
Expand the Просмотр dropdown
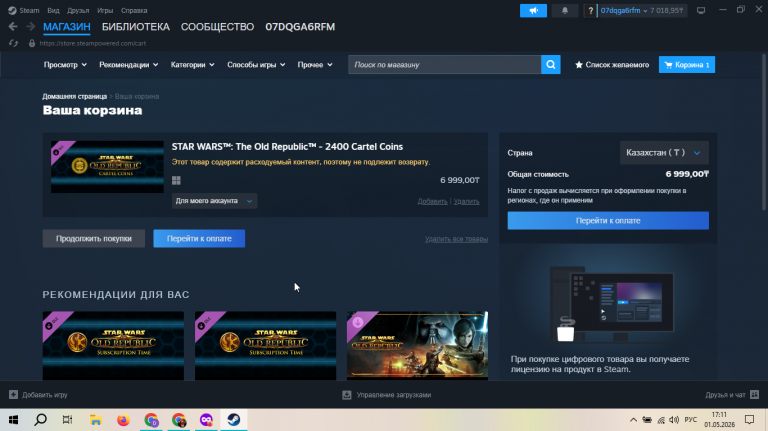[x=65, y=65]
